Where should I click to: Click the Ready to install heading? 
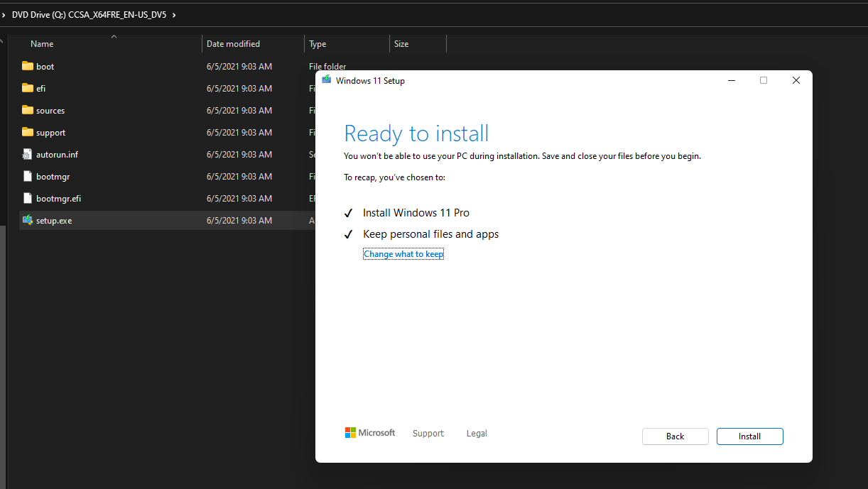(x=417, y=133)
